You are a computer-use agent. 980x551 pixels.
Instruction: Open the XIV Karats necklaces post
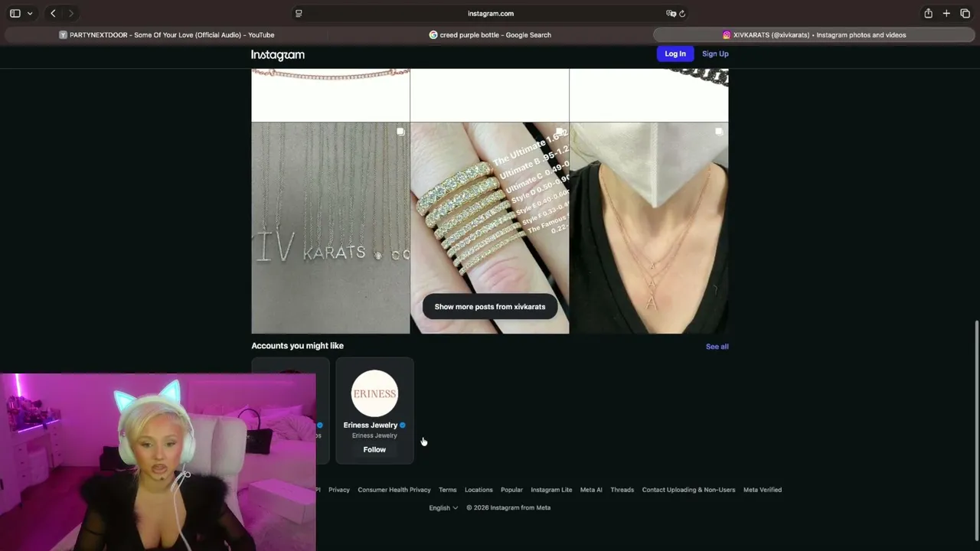pos(331,228)
